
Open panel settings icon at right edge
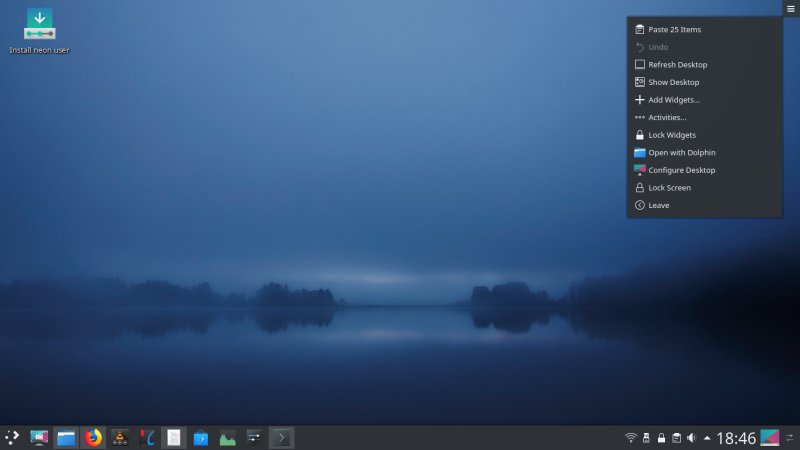coord(790,438)
